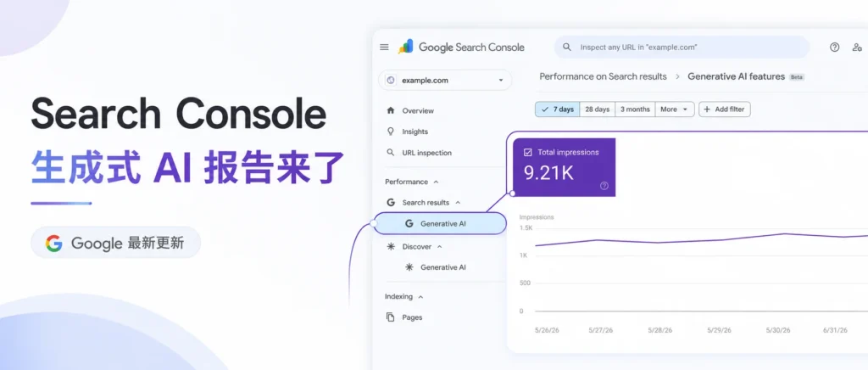Click the URL inspection magnifier icon
This screenshot has width=868, height=370.
tap(391, 152)
